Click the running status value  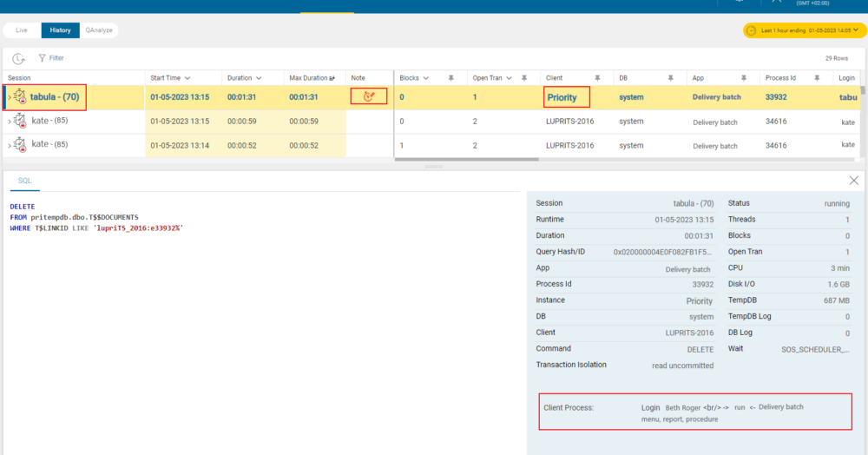tap(837, 204)
